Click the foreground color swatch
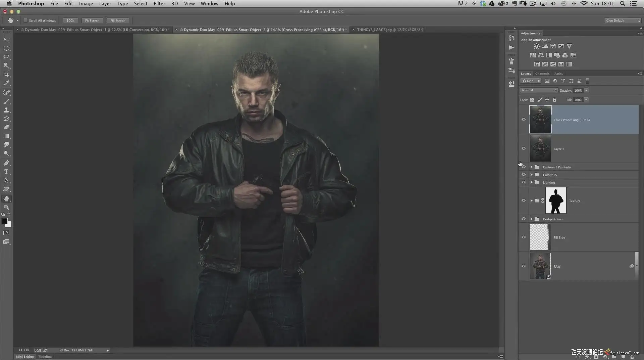The height and width of the screenshot is (360, 644). pyautogui.click(x=5, y=221)
